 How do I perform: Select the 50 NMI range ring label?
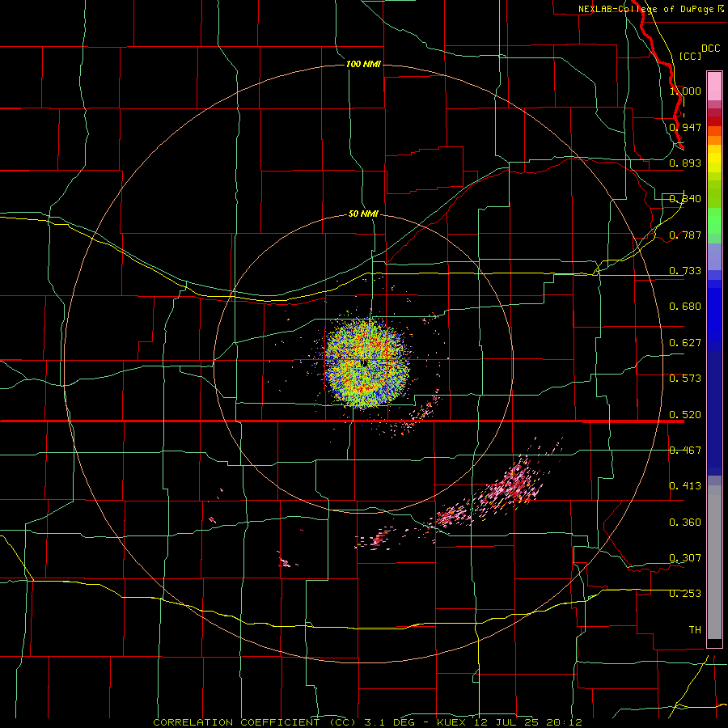(363, 214)
